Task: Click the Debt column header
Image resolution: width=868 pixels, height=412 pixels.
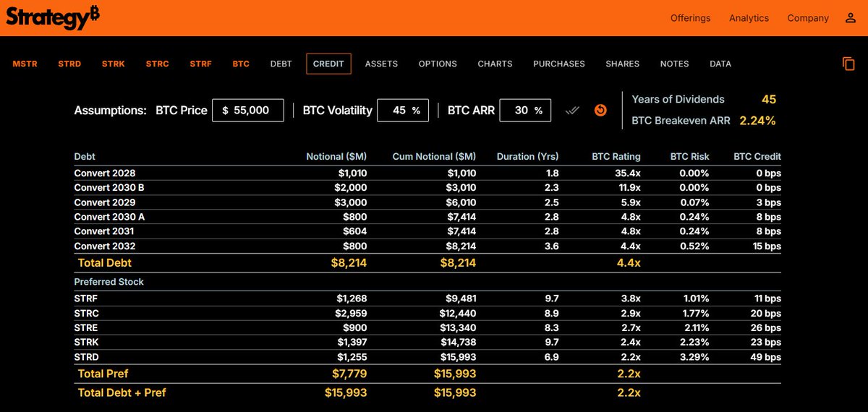Action: [x=85, y=156]
